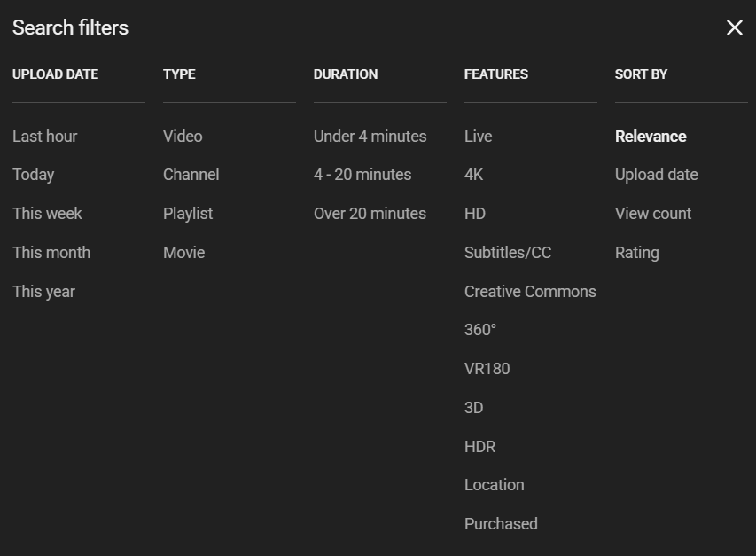This screenshot has height=556, width=756.
Task: Filter uploads from this year
Action: (43, 291)
